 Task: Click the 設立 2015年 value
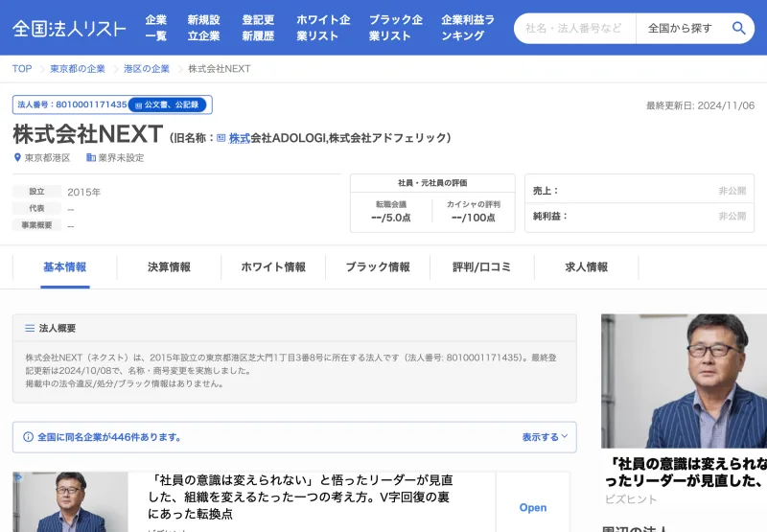83,192
